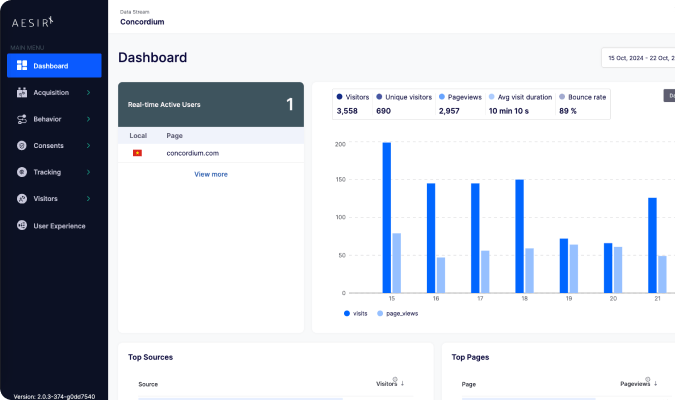Viewport: 675px width, 400px height.
Task: Click the User Experience icon
Action: tap(22, 226)
